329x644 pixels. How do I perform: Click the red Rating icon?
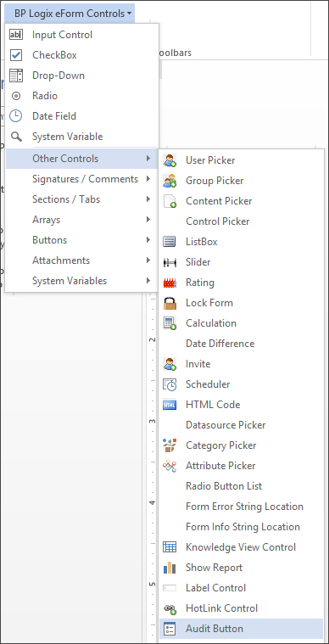pos(170,283)
